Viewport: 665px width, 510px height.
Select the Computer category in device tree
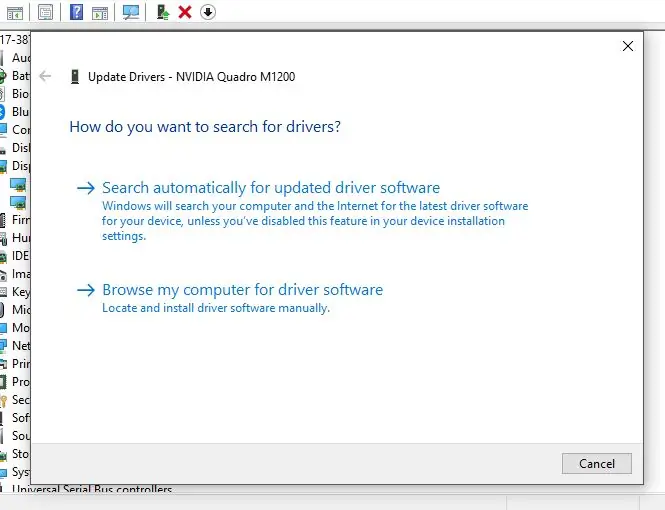coord(21,130)
